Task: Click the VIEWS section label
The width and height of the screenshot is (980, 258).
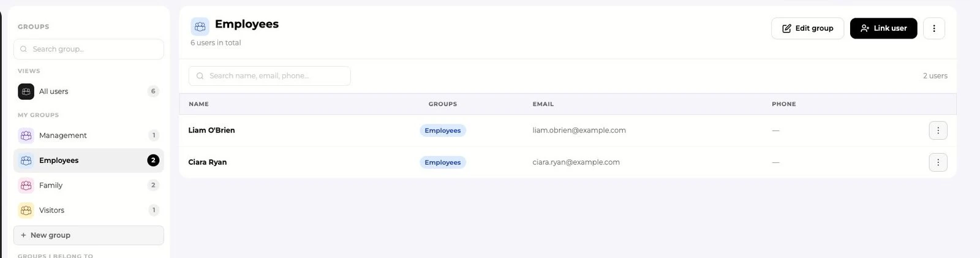Action: tap(29, 71)
